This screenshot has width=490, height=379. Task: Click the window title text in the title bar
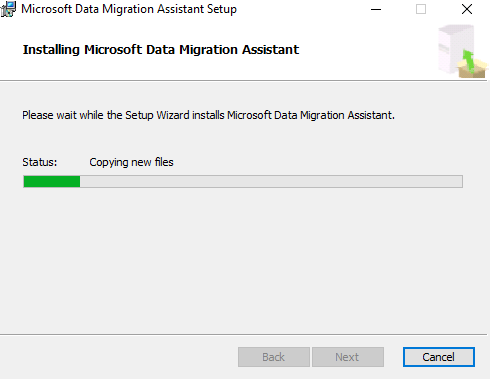(129, 9)
